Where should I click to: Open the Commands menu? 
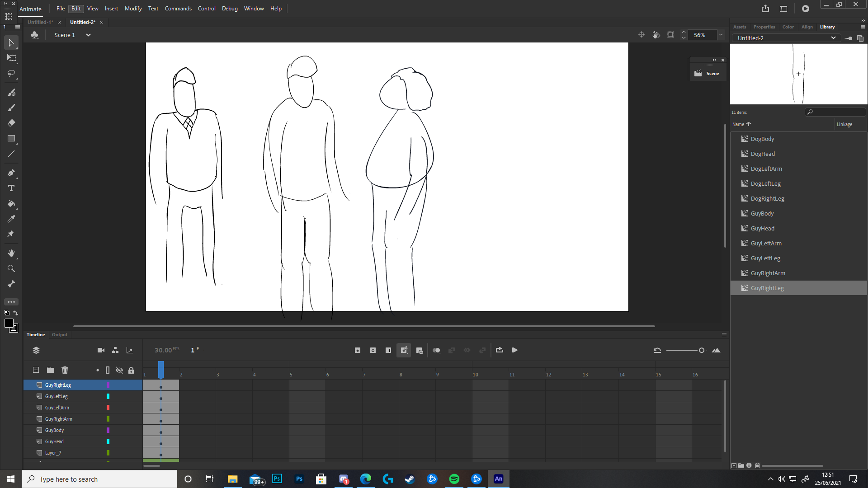tap(178, 9)
